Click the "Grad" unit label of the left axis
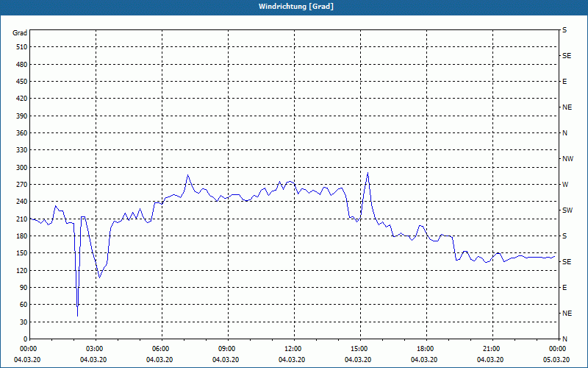Image resolution: width=588 pixels, height=368 pixels. click(x=20, y=33)
